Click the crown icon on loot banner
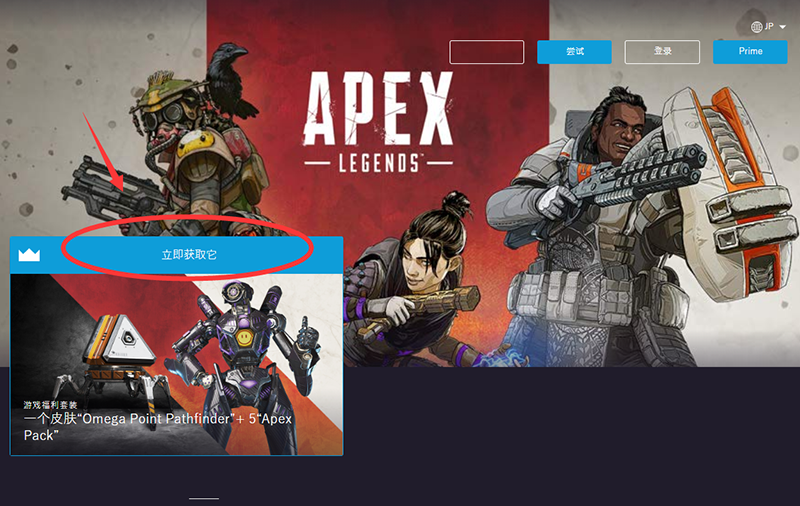This screenshot has width=800, height=506. tap(29, 255)
